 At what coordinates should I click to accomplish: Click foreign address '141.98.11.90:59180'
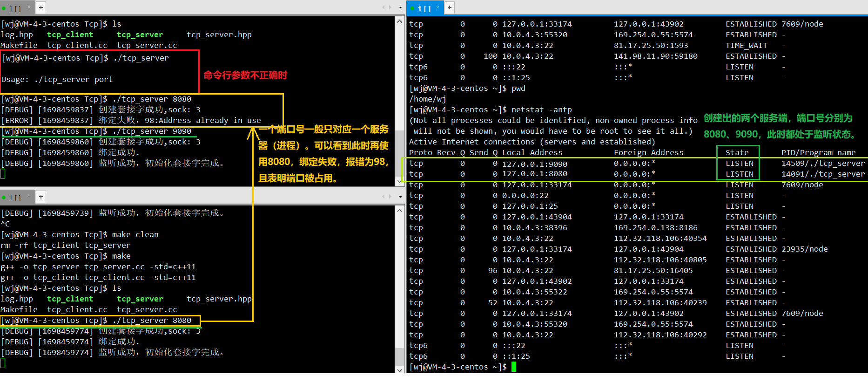click(x=655, y=56)
